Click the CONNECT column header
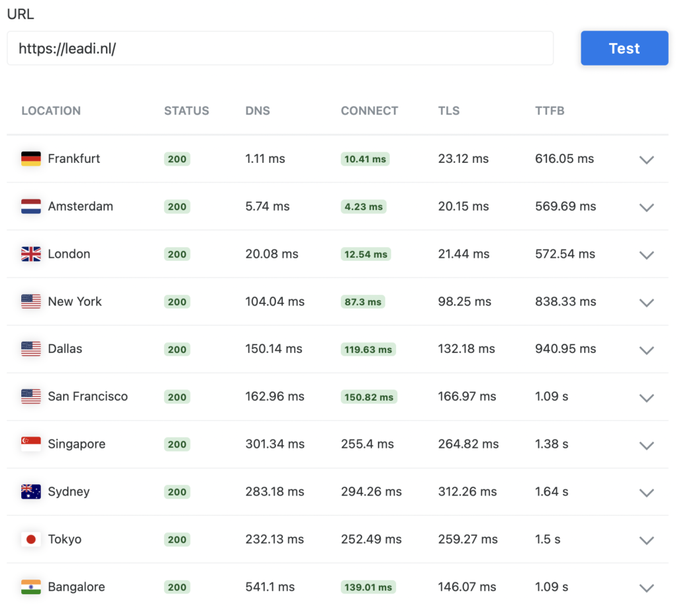678x616 pixels. pyautogui.click(x=369, y=111)
